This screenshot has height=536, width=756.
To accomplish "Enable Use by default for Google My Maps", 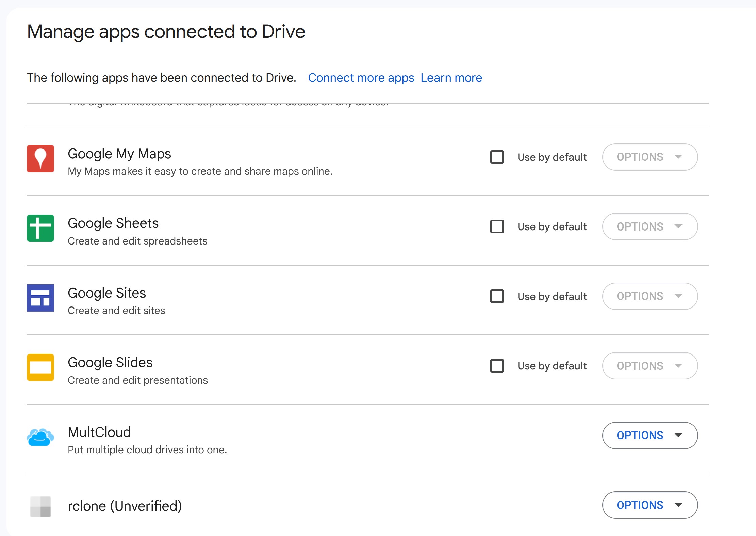I will click(x=497, y=157).
